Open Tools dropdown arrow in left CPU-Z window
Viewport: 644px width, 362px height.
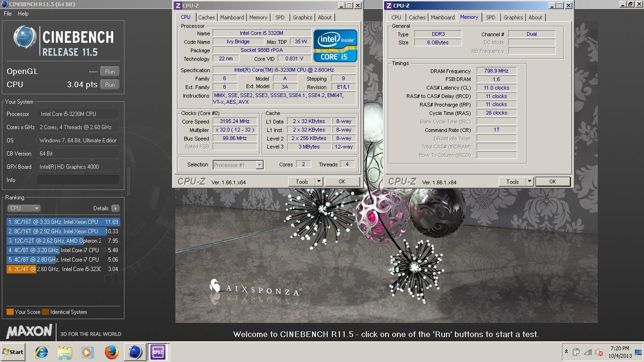point(319,181)
